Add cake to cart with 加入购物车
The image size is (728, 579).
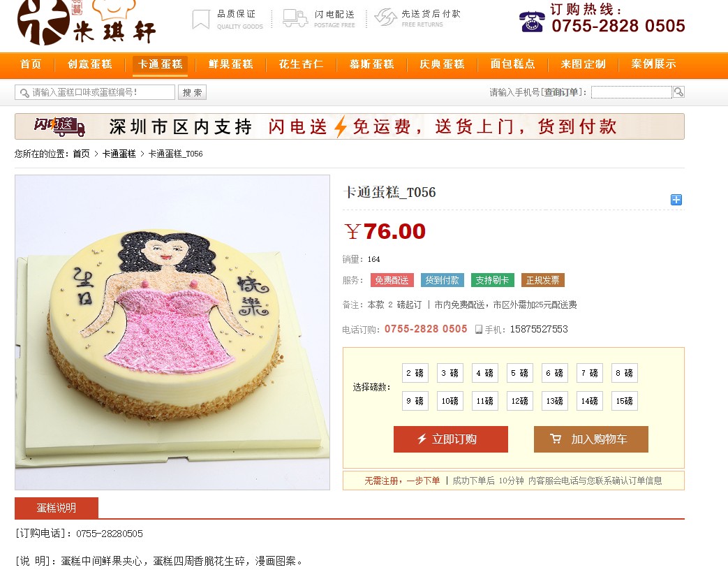(x=591, y=439)
